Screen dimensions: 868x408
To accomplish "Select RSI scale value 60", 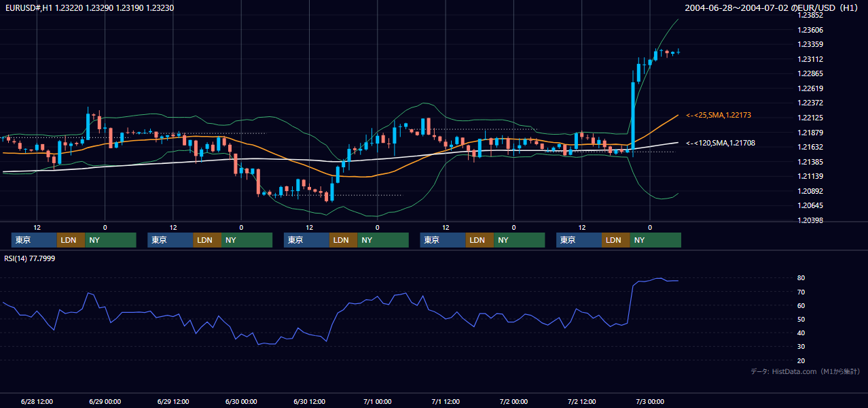I will click(x=801, y=305).
